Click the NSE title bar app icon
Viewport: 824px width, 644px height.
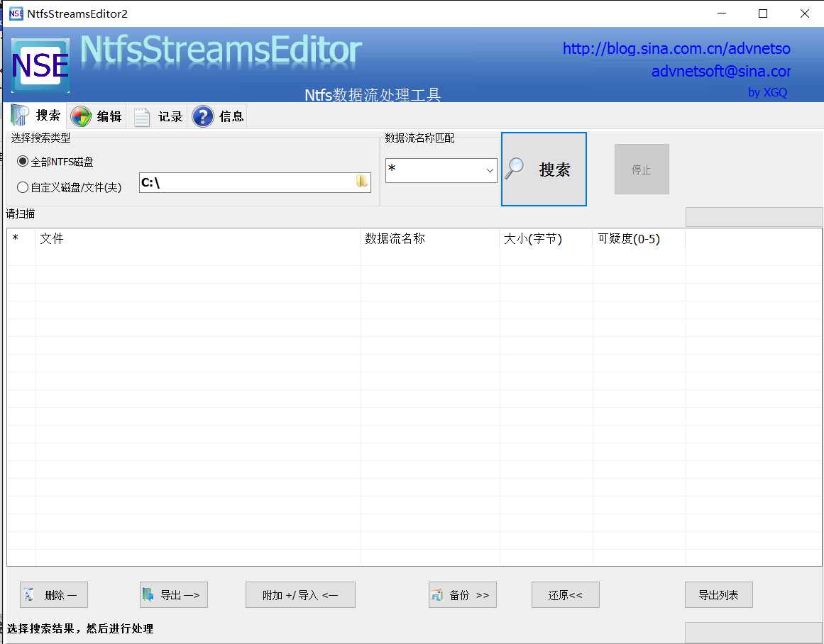16,13
